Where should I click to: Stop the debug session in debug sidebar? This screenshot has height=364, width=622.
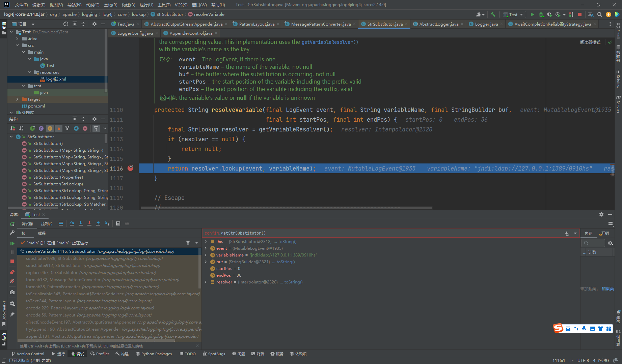12,261
